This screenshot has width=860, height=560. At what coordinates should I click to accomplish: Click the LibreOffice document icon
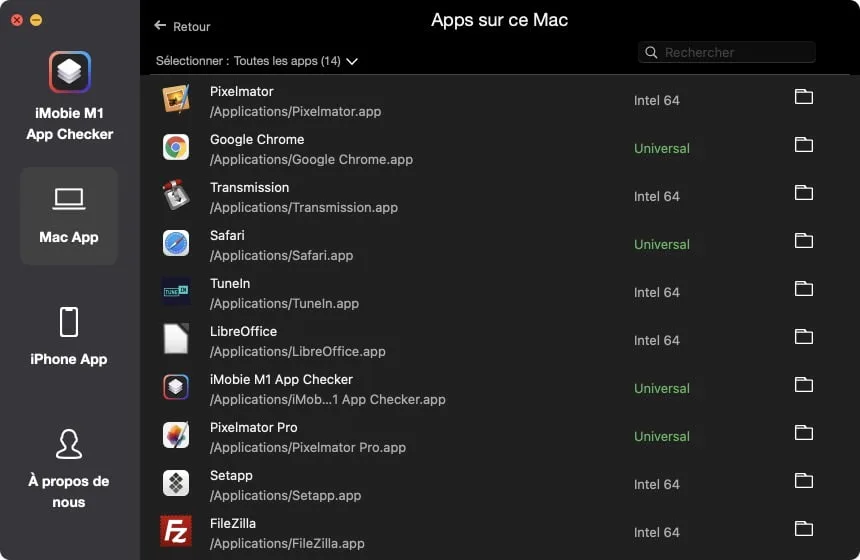(176, 339)
